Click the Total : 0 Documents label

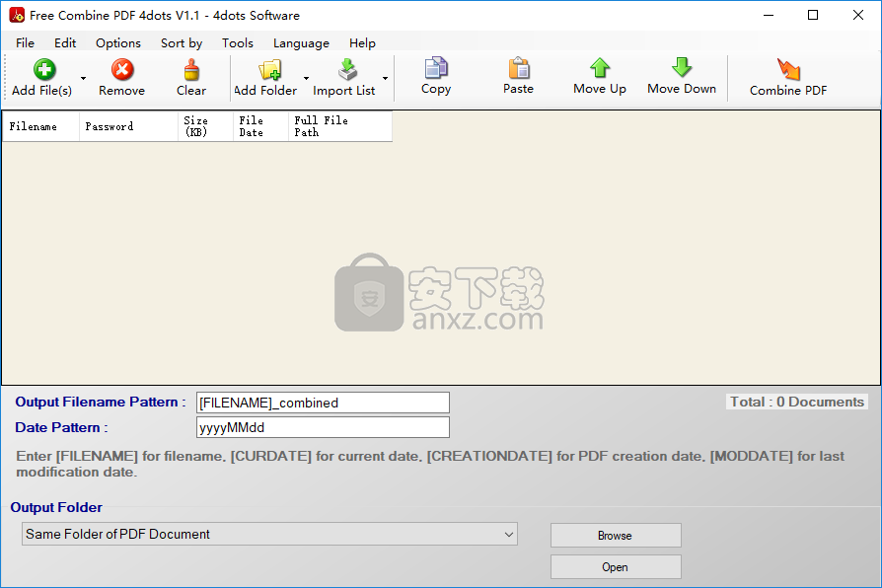(796, 402)
